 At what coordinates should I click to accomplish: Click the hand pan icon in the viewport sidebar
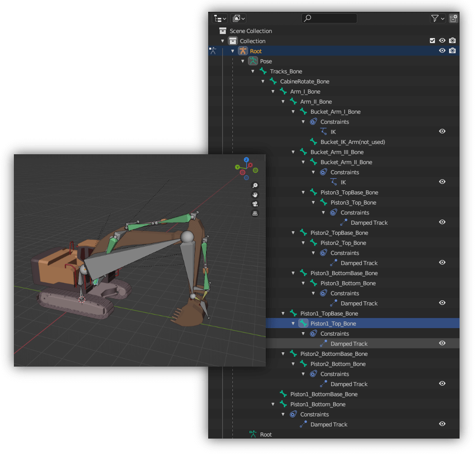click(x=255, y=195)
